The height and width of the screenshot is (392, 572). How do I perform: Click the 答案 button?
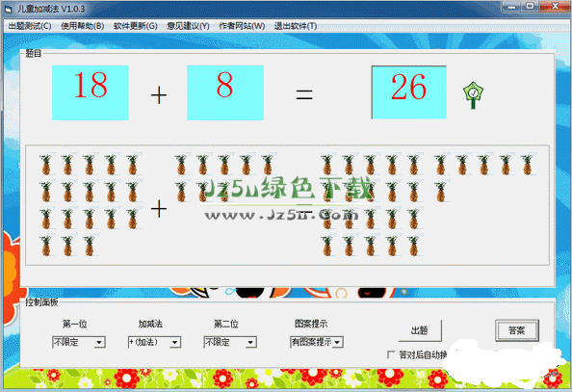517,330
